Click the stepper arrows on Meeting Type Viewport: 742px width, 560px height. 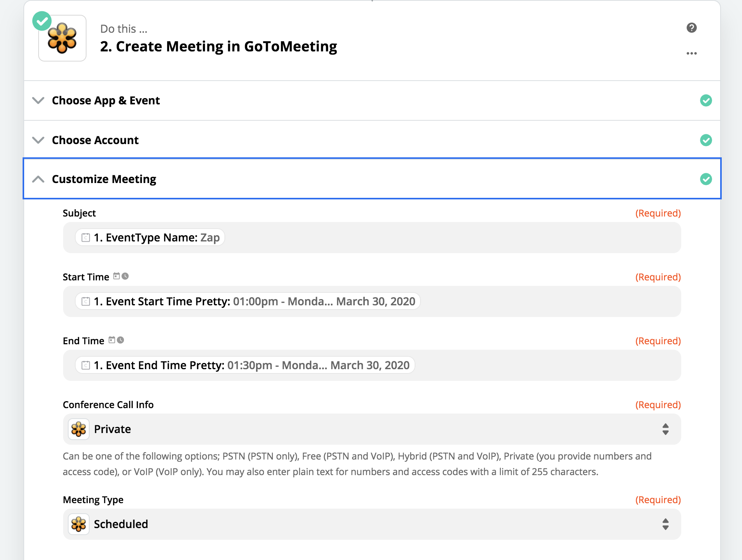point(666,524)
